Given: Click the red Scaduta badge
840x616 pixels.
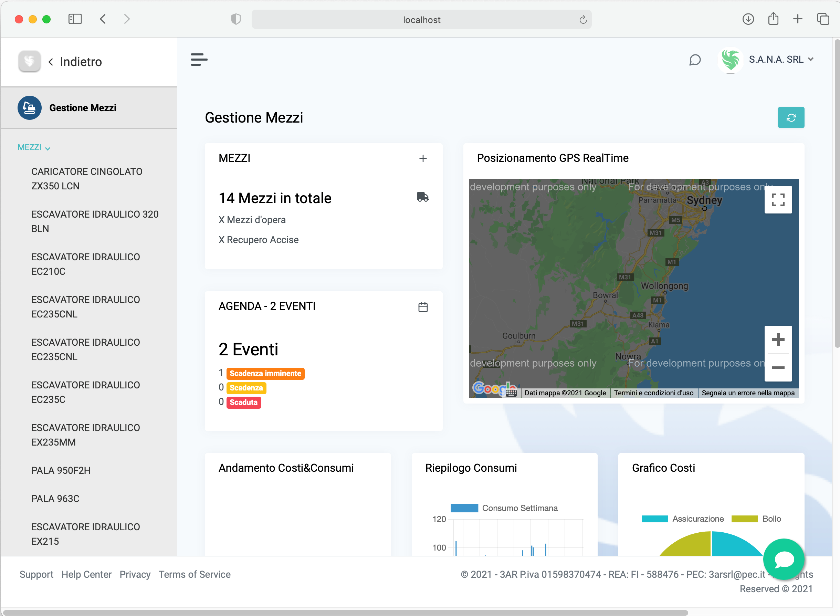Looking at the screenshot, I should (x=243, y=403).
